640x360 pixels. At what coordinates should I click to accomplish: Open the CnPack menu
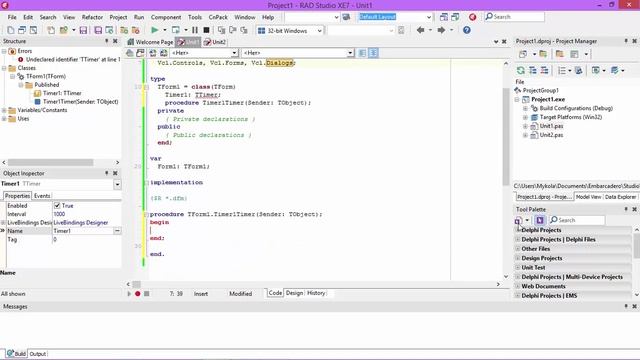pyautogui.click(x=218, y=17)
